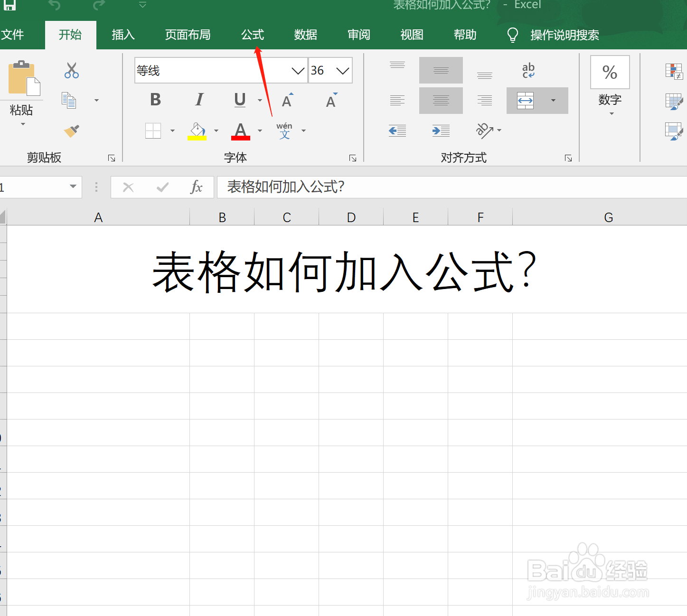Open the merge and center dropdown arrow
687x616 pixels.
(553, 101)
